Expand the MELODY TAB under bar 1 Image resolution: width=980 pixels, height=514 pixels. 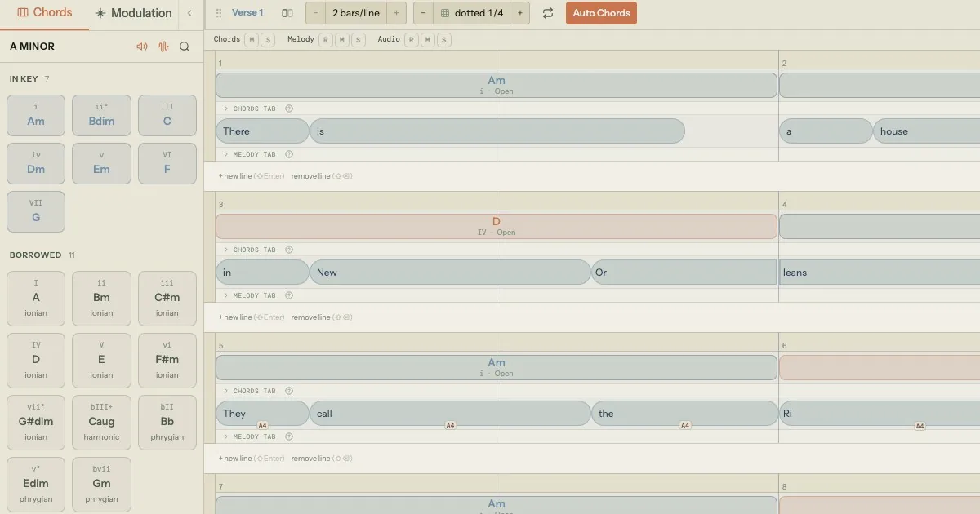coord(250,154)
